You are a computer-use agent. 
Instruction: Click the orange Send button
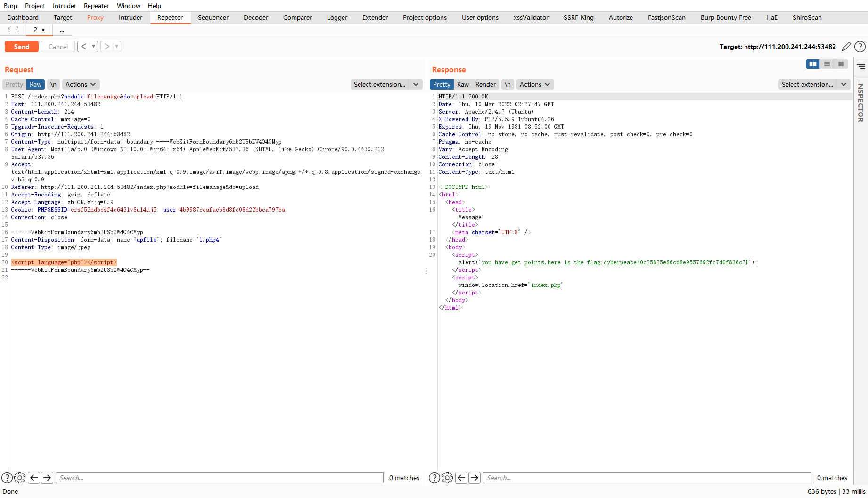[22, 47]
